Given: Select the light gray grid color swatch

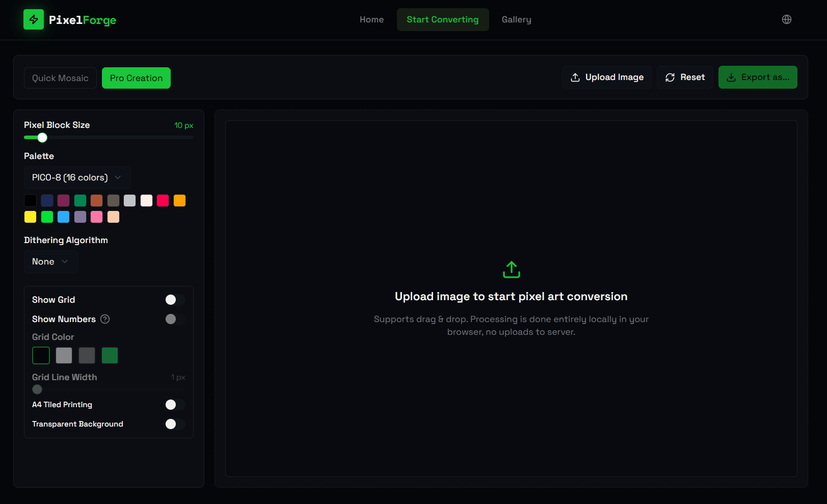Looking at the screenshot, I should (x=64, y=355).
